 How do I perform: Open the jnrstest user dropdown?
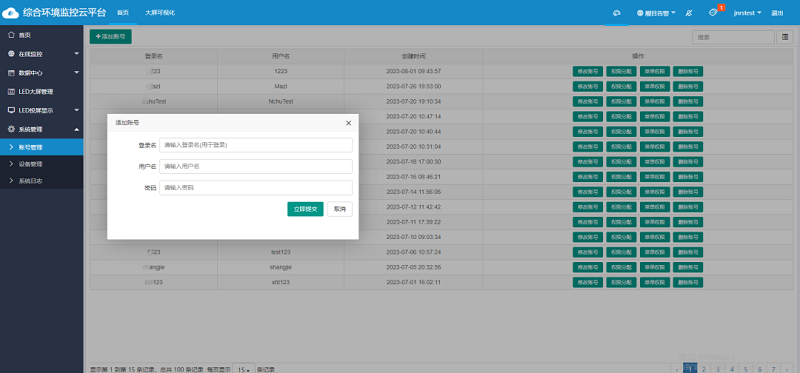coord(747,13)
